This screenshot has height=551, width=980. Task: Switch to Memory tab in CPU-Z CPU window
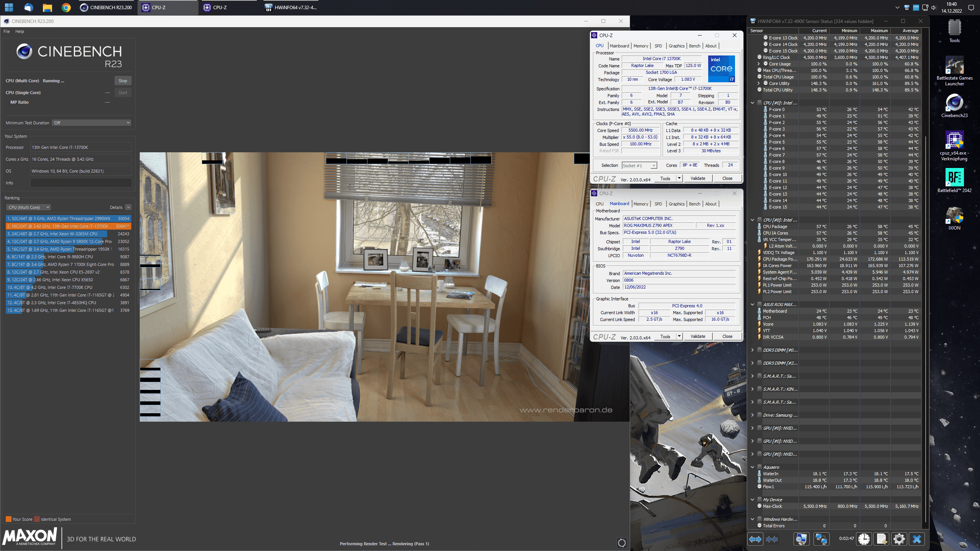click(x=641, y=46)
